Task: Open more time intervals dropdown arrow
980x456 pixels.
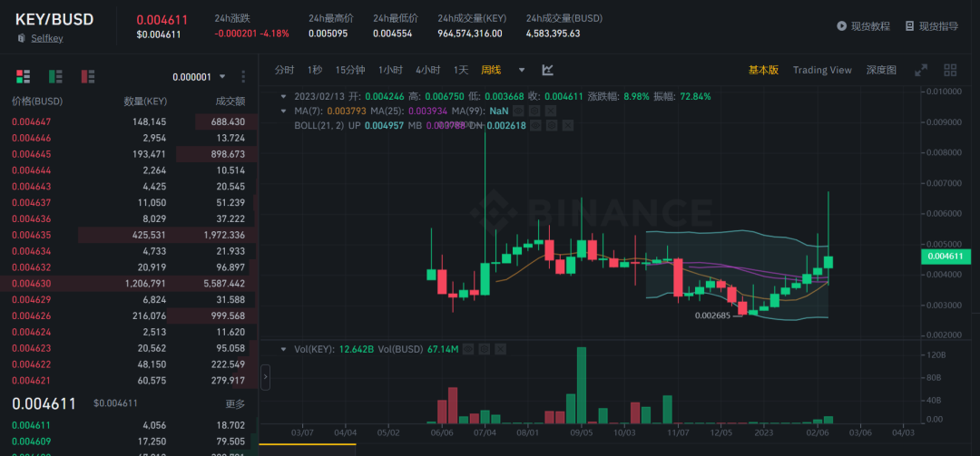Action: coord(522,70)
